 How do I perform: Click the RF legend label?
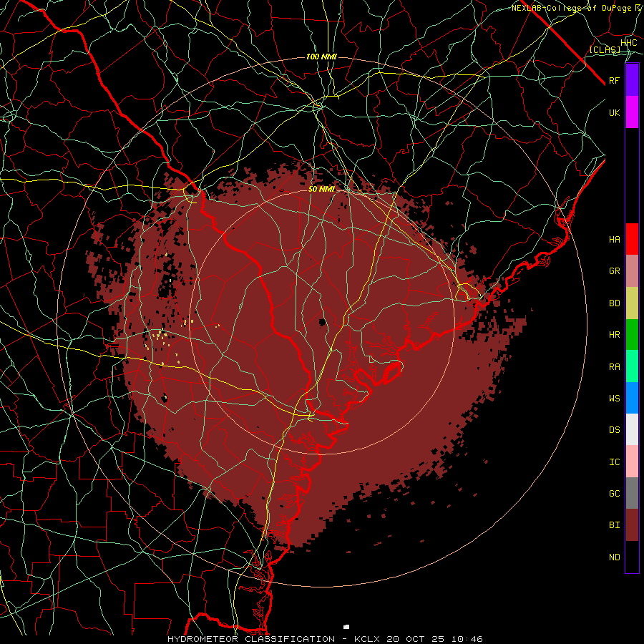pyautogui.click(x=615, y=80)
